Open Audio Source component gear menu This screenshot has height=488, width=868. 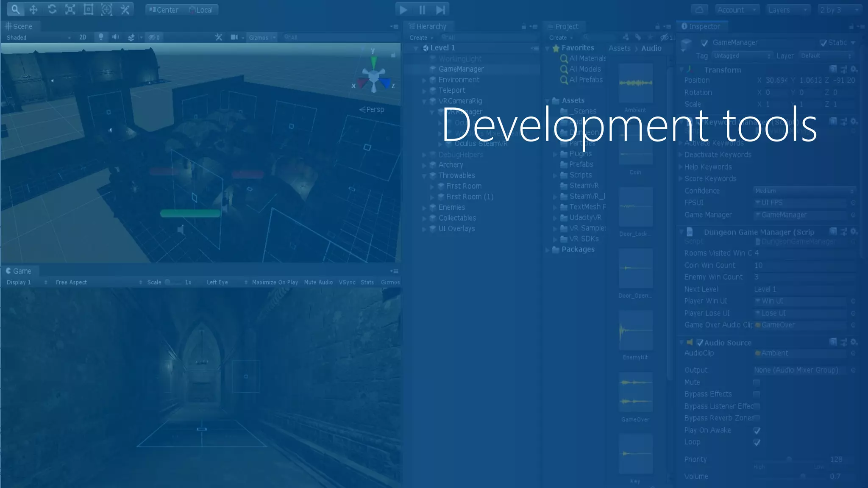[854, 342]
